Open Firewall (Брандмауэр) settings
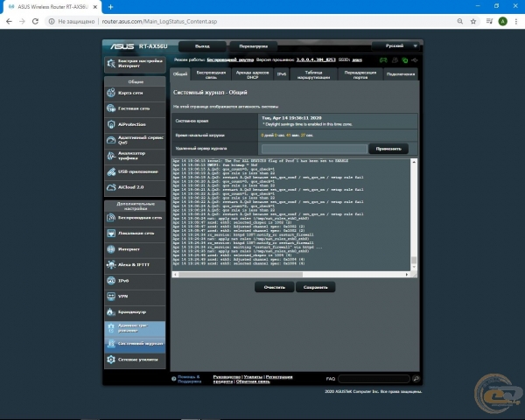The image size is (525, 420). click(x=135, y=312)
